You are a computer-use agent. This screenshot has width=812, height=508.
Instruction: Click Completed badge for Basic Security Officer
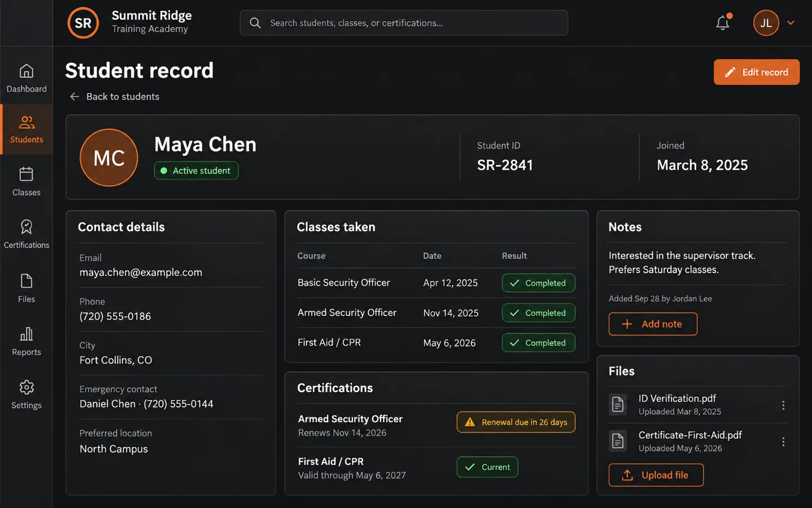click(539, 283)
